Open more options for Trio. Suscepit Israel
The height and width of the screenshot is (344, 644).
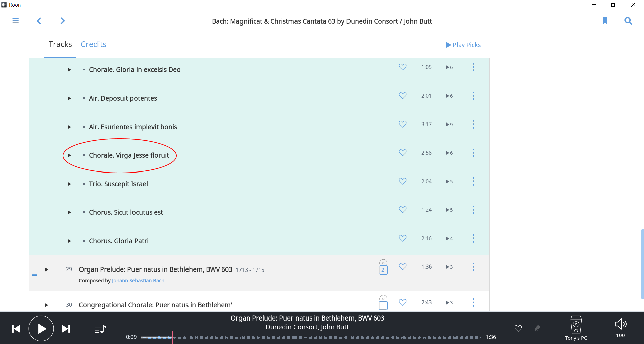[x=473, y=181]
